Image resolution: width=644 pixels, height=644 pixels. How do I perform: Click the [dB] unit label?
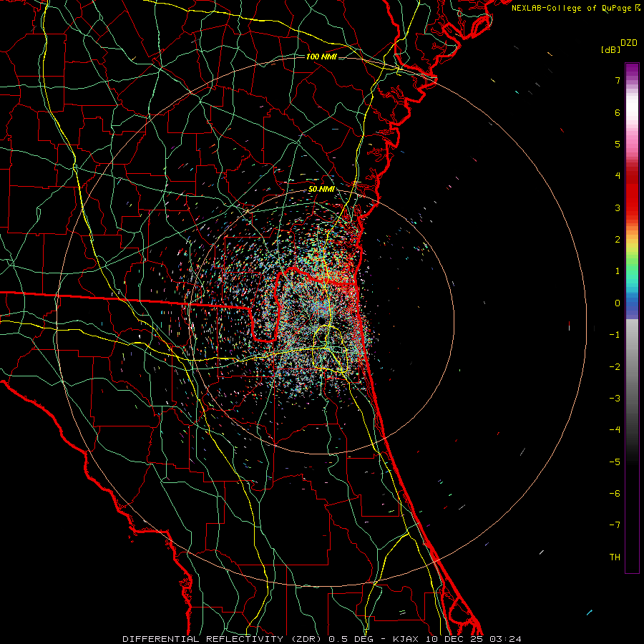pyautogui.click(x=610, y=50)
